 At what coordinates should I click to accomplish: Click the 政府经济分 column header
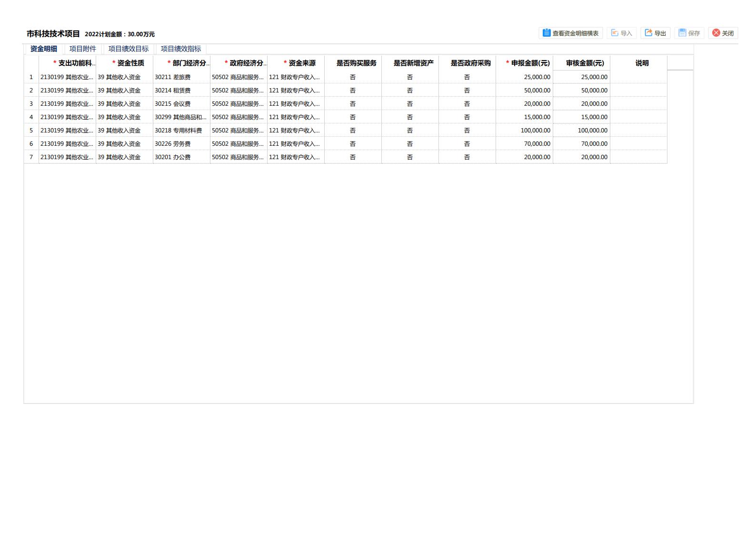pos(239,63)
